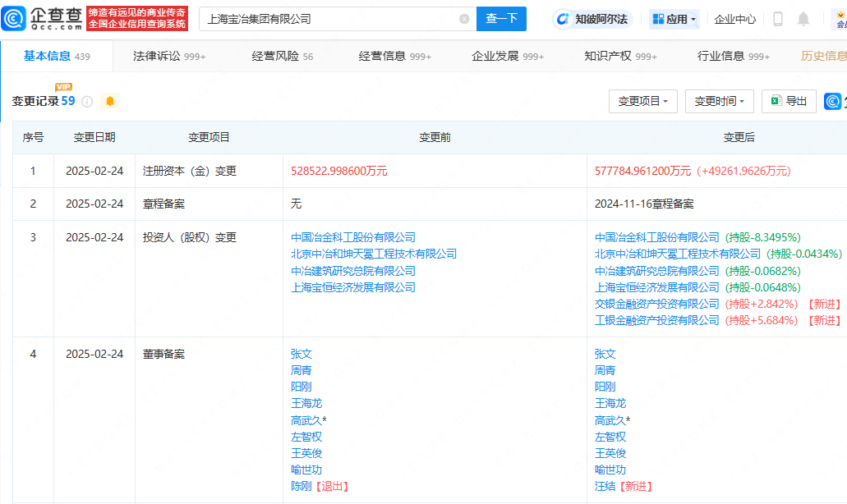Switch to the 法律诉讼 tab
The width and height of the screenshot is (847, 504).
click(x=169, y=56)
